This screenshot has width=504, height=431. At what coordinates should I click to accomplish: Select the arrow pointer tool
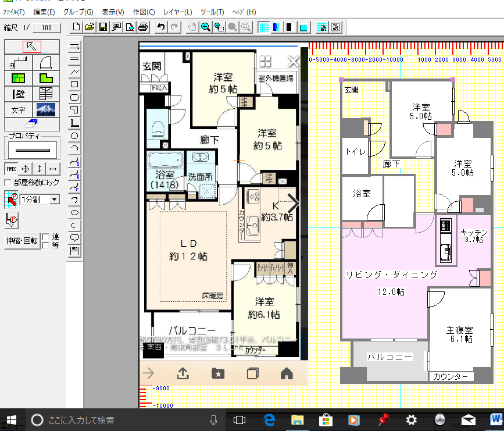click(x=32, y=47)
